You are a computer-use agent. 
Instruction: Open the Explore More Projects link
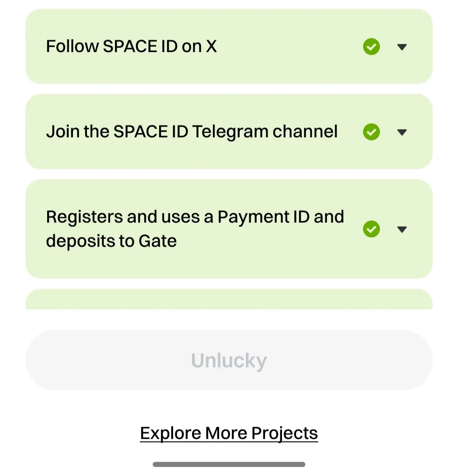point(229,433)
